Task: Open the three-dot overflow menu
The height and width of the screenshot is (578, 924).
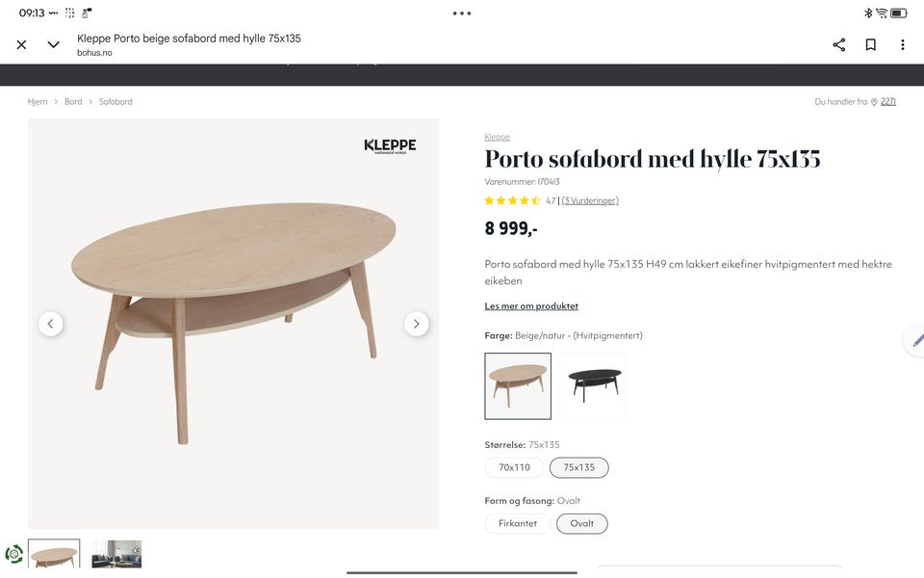Action: pyautogui.click(x=902, y=45)
